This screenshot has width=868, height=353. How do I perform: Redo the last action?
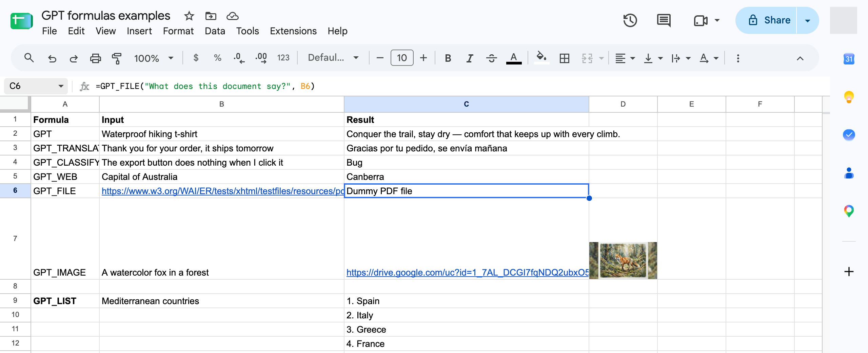74,58
